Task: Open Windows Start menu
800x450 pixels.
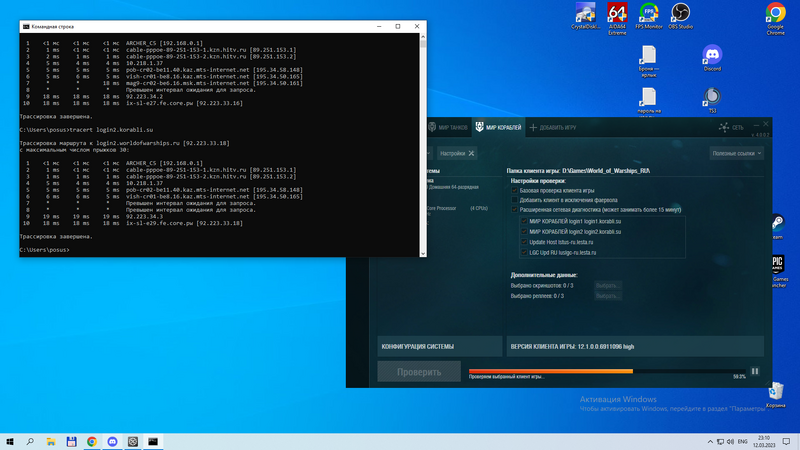Action: (10, 441)
